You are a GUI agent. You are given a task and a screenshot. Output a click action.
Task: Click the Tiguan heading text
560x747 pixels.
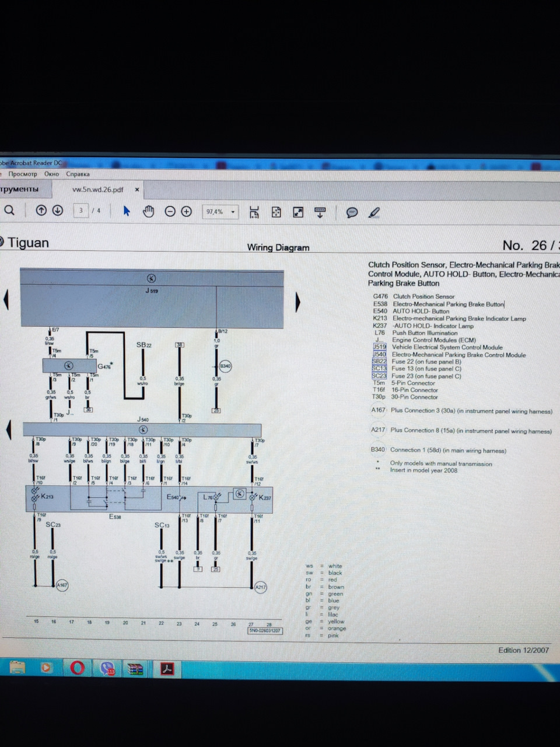(28, 243)
